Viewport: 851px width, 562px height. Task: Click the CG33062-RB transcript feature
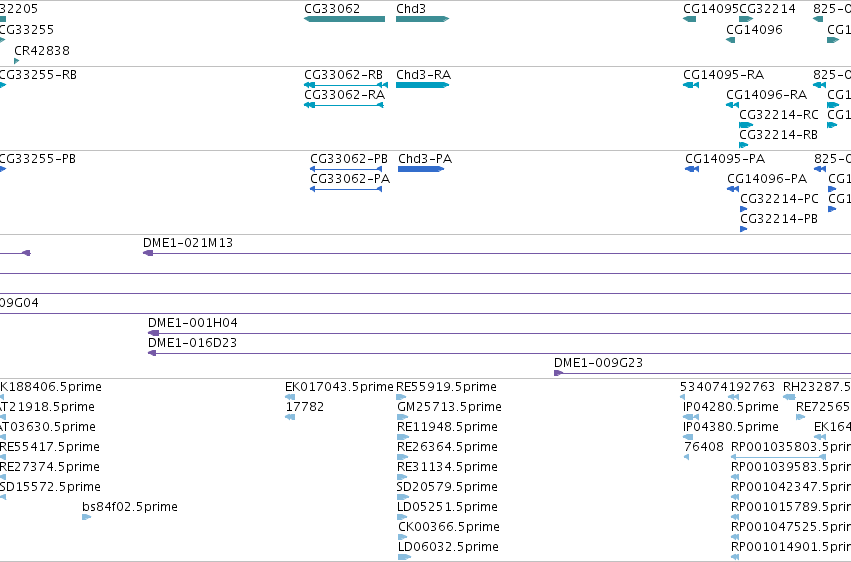[346, 85]
